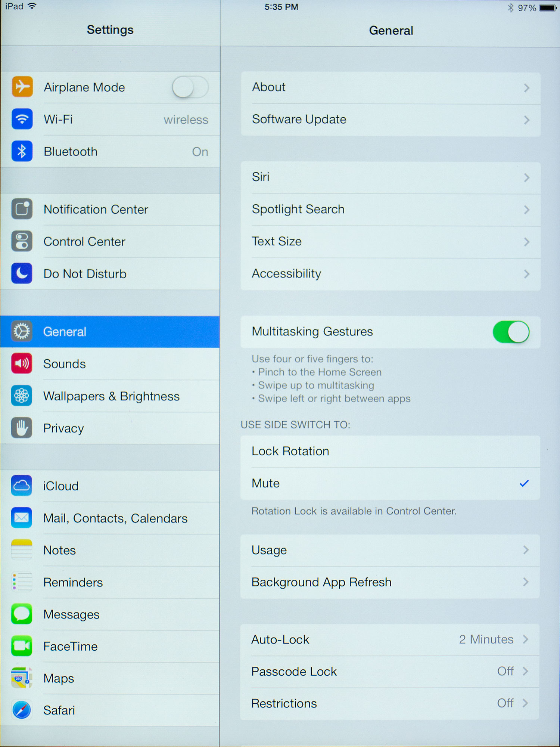This screenshot has width=560, height=747.
Task: Tap the Wi-Fi 'wireless' network value
Action: point(186,120)
